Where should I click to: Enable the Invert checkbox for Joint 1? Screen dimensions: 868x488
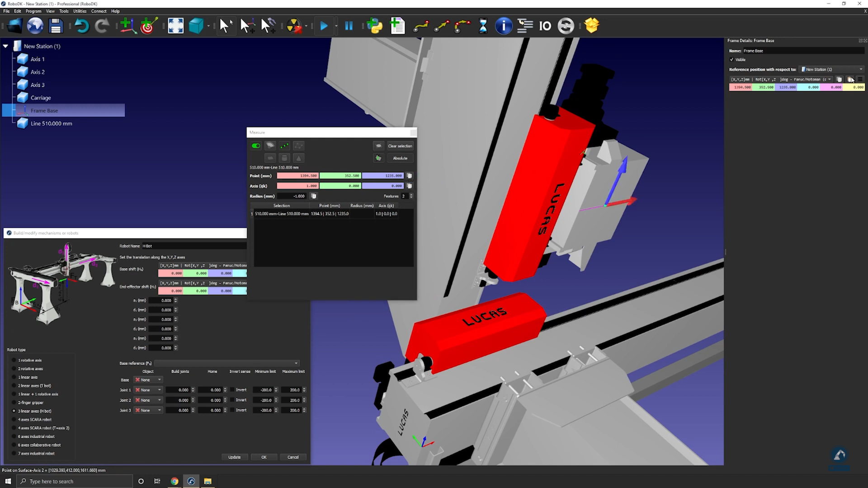232,390
